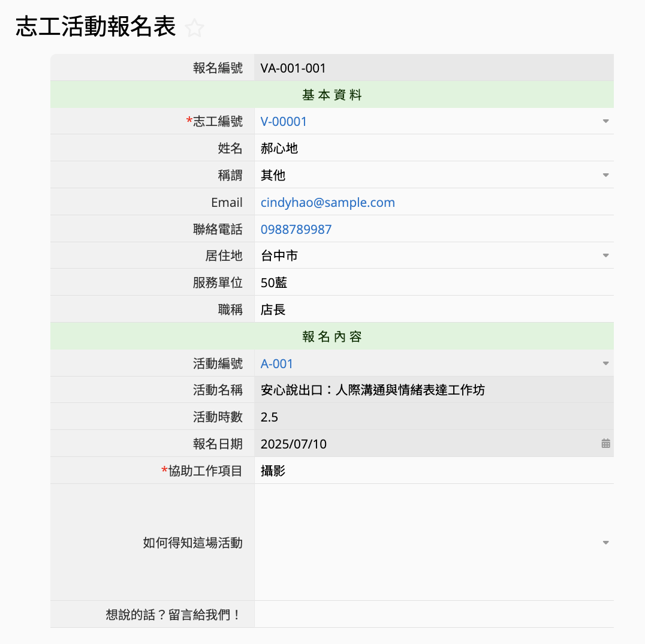645x644 pixels.
Task: Click the 活動名稱 field text
Action: tap(372, 390)
